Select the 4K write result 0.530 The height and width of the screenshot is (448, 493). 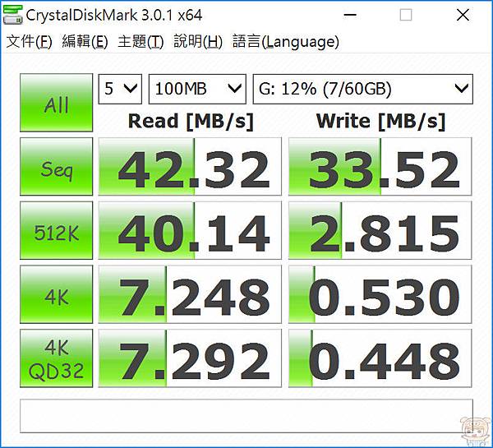(x=380, y=294)
